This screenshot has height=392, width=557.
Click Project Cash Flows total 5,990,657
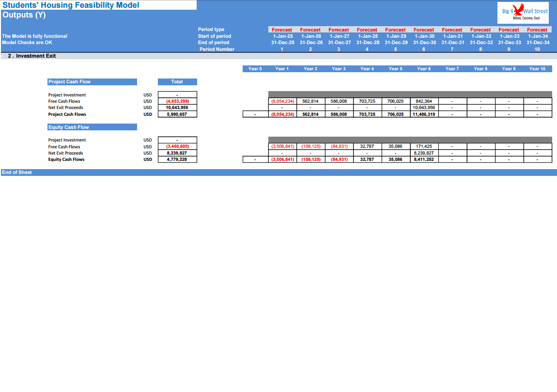[177, 114]
